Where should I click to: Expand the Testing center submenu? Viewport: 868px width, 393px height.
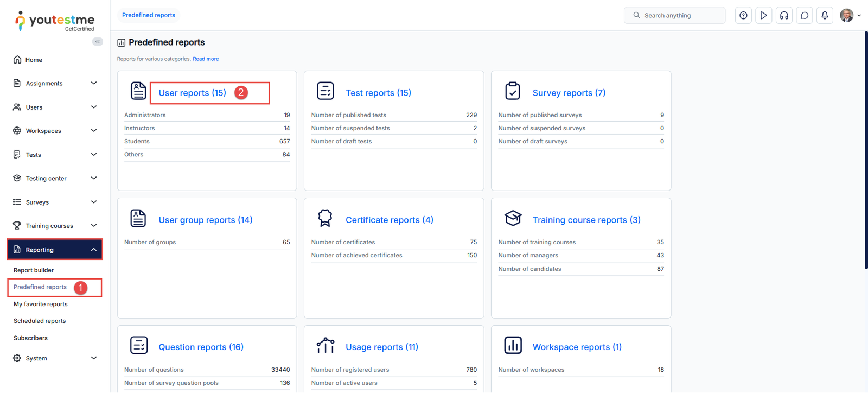click(x=94, y=178)
